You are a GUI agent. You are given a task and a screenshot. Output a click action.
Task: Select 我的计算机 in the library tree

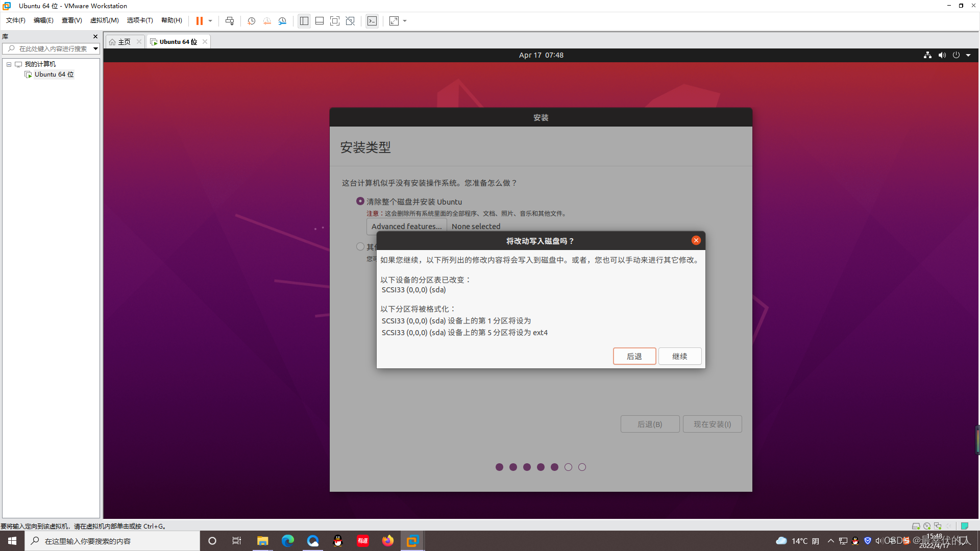point(40,64)
